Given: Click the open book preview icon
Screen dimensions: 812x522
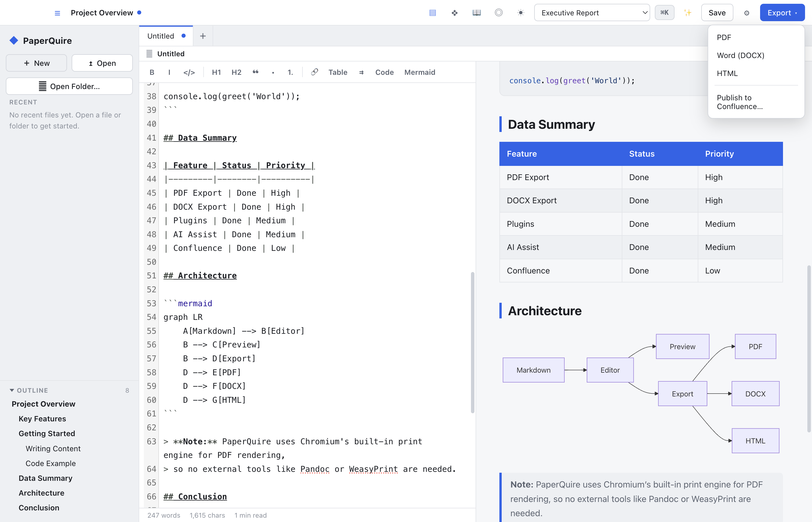Looking at the screenshot, I should tap(476, 13).
